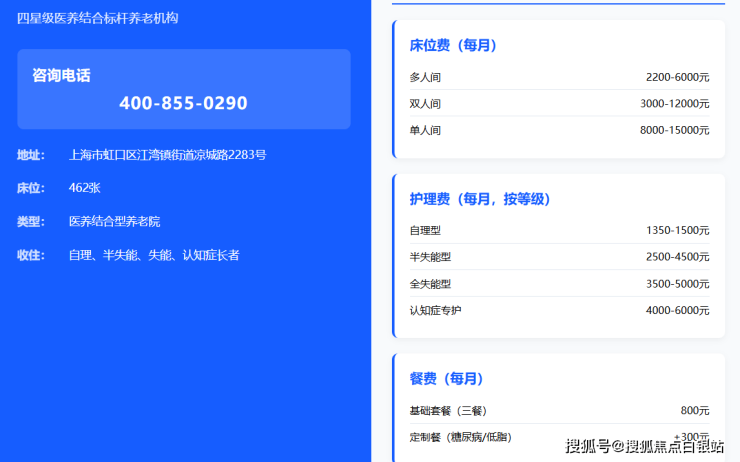Select the 多人间 price row

pos(559,77)
